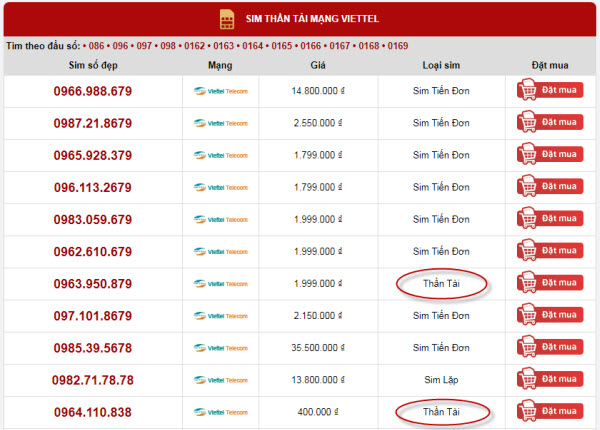Filter by prefix 086
The height and width of the screenshot is (430, 600).
pyautogui.click(x=96, y=46)
